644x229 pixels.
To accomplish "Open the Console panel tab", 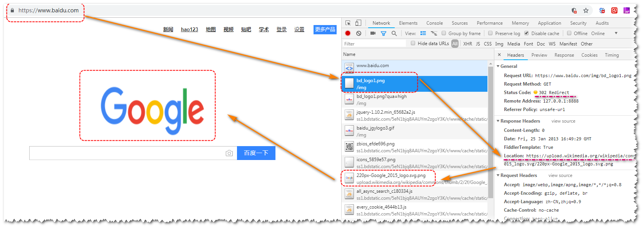I will tap(435, 23).
